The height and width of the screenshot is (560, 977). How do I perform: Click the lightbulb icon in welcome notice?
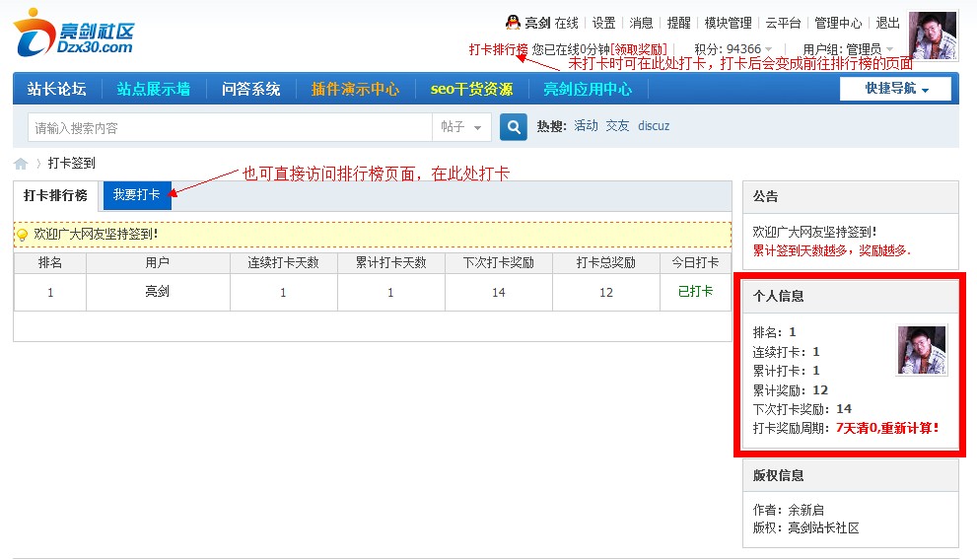click(x=23, y=235)
